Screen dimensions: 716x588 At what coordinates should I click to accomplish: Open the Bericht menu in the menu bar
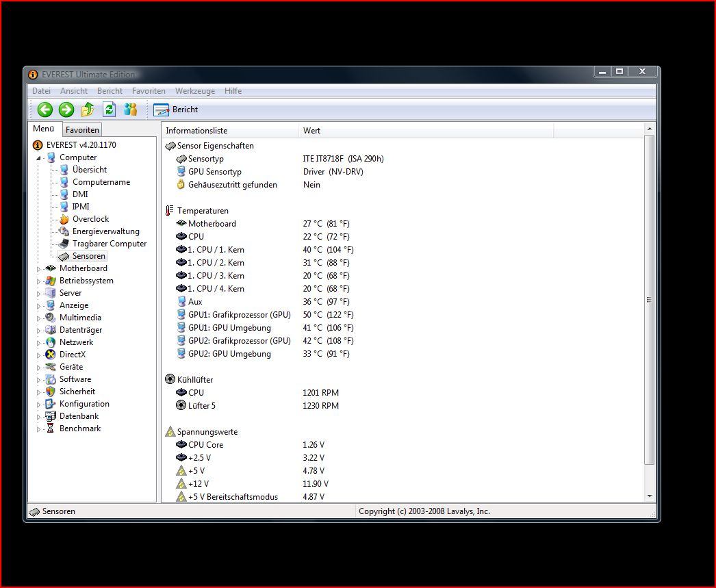click(110, 91)
